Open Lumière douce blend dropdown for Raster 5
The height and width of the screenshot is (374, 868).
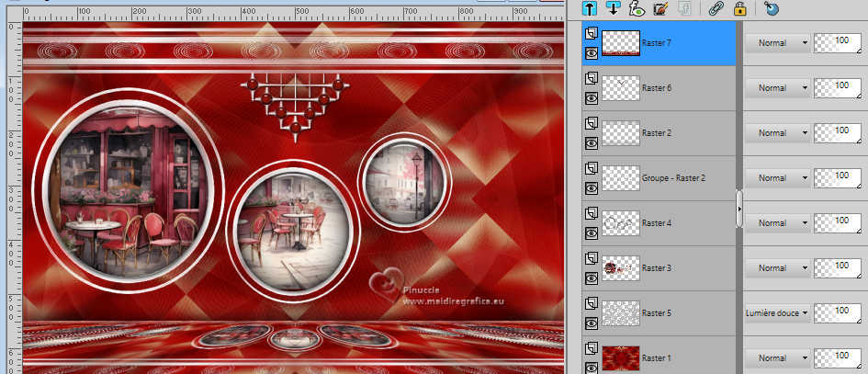(777, 313)
